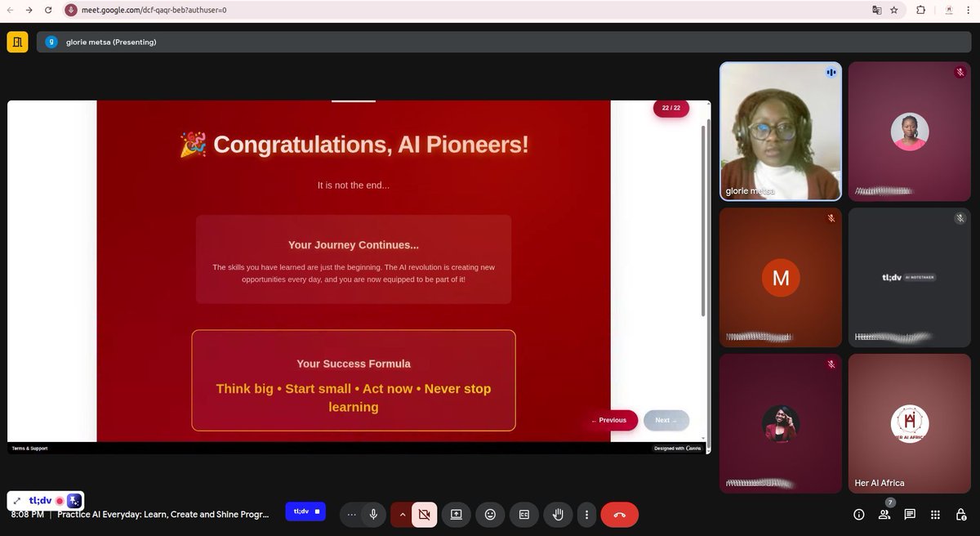Toggle the microphone on or off
Image resolution: width=980 pixels, height=536 pixels.
click(373, 515)
